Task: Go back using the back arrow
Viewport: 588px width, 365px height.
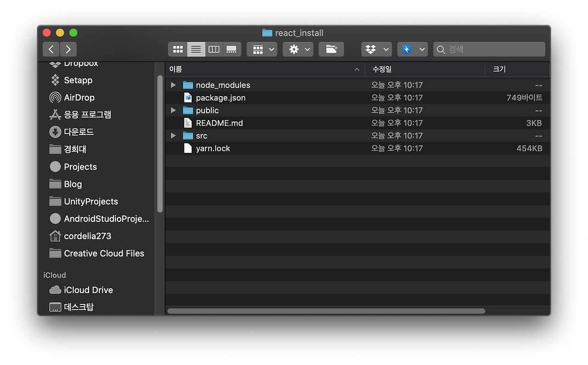Action: click(x=51, y=49)
